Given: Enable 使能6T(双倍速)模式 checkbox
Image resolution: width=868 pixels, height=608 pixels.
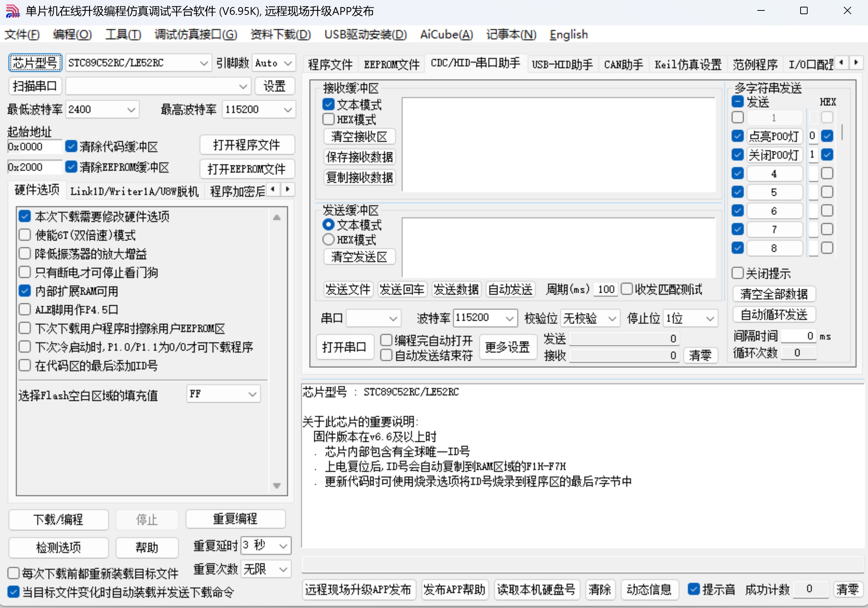Looking at the screenshot, I should [25, 235].
